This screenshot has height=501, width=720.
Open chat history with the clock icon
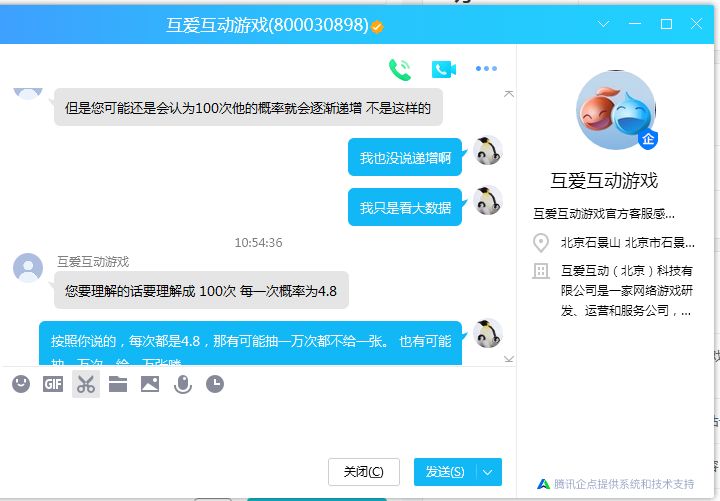pyautogui.click(x=215, y=384)
